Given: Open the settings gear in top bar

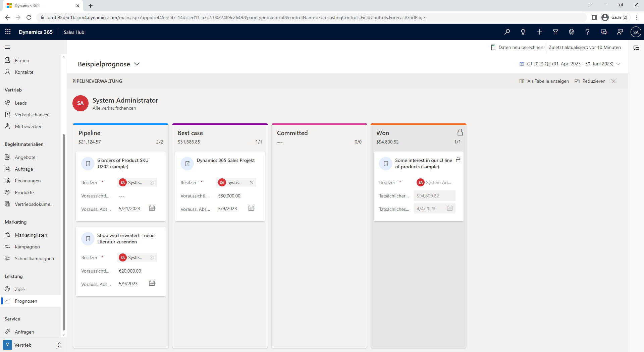Looking at the screenshot, I should 571,32.
